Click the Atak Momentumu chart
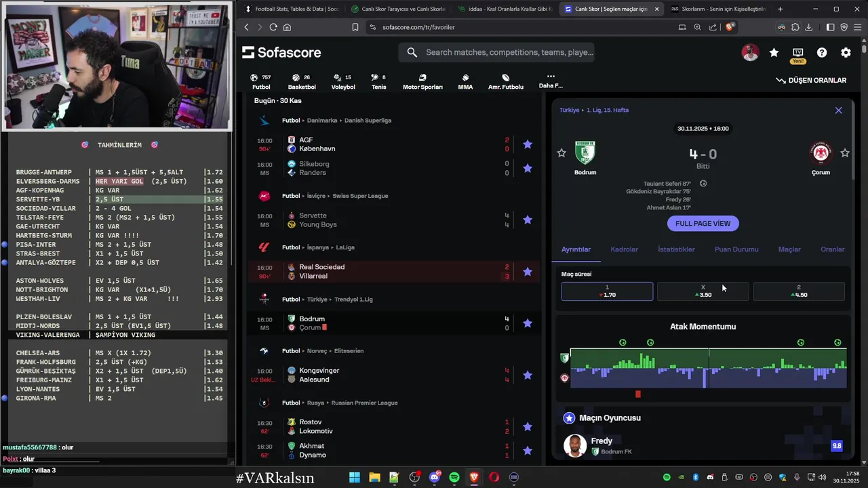This screenshot has height=488, width=868. pos(708,369)
